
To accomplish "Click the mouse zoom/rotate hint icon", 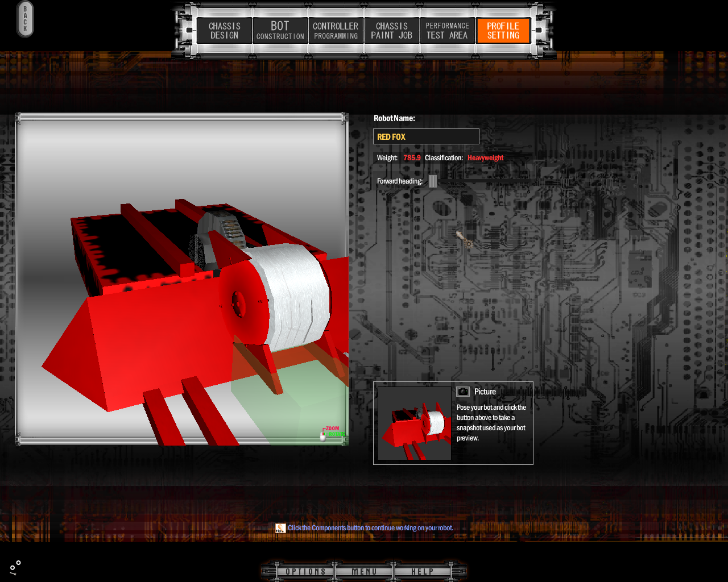I will (324, 435).
